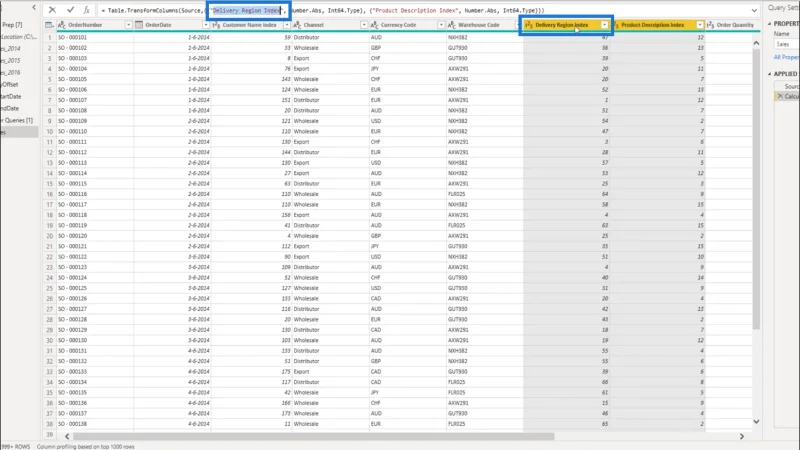800x450 pixels.
Task: Select the Source applied step
Action: point(791,86)
